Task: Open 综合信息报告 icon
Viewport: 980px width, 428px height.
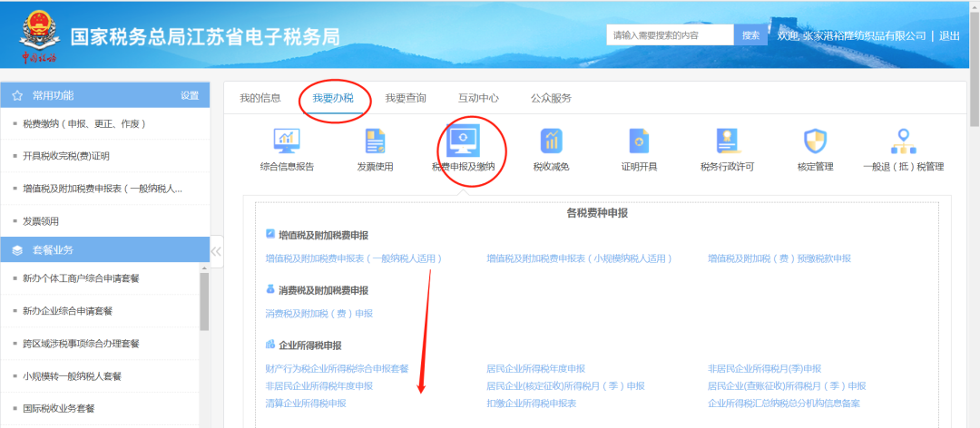Action: [x=287, y=141]
